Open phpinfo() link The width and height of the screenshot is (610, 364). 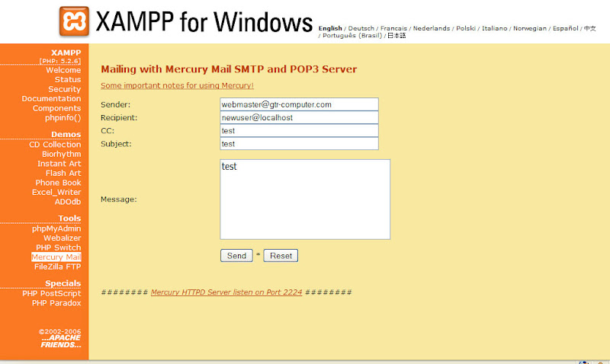(x=63, y=118)
